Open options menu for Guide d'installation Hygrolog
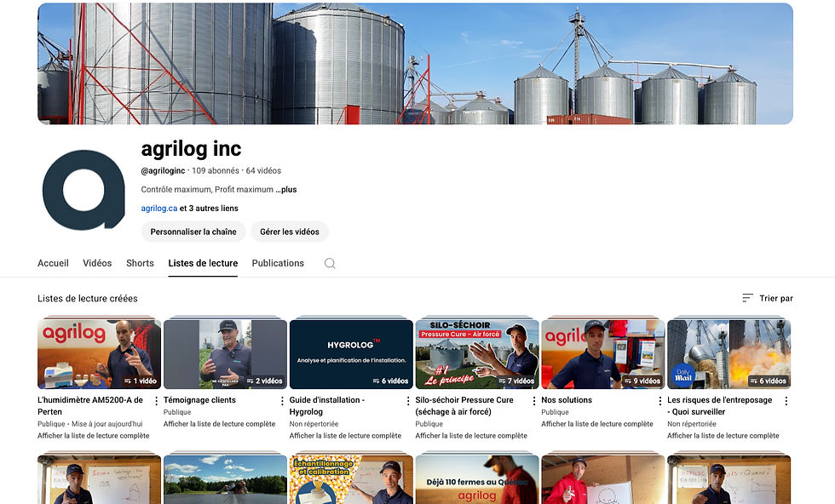Image resolution: width=835 pixels, height=504 pixels. point(408,401)
